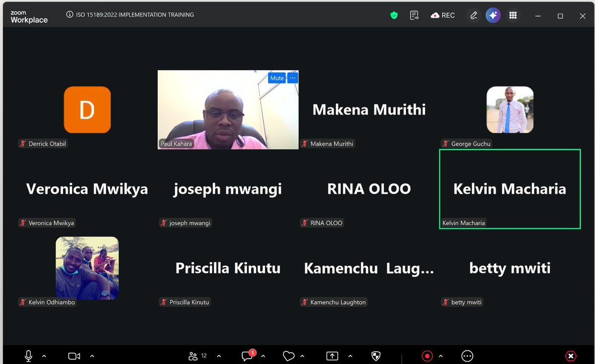Viewport: 595px width, 364px height.
Task: Click Kelvin Odhiambo's muted microphone icon
Action: click(23, 302)
